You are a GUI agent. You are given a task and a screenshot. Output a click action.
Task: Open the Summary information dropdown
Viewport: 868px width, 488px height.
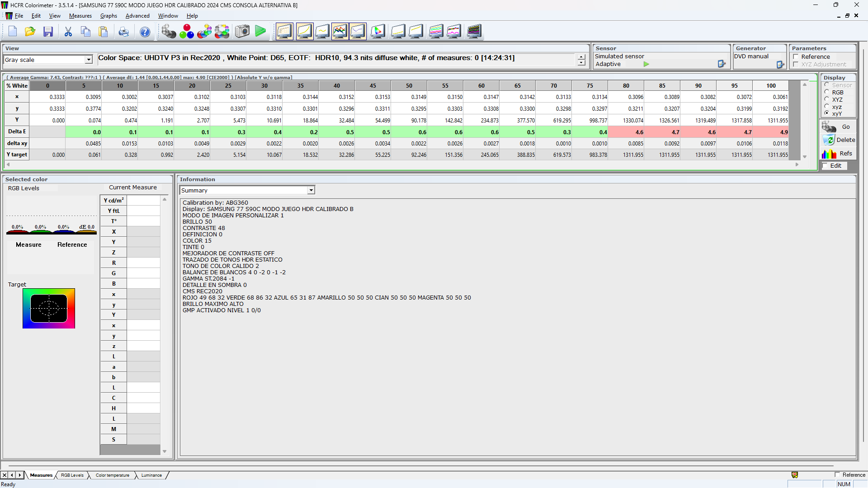[311, 190]
